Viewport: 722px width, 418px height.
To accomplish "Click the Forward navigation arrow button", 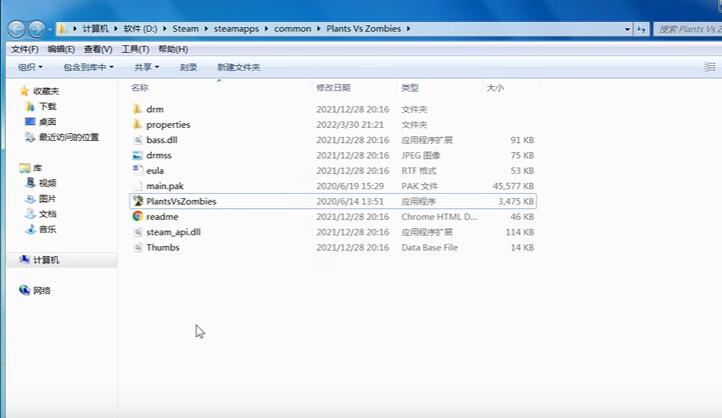I will [x=37, y=29].
